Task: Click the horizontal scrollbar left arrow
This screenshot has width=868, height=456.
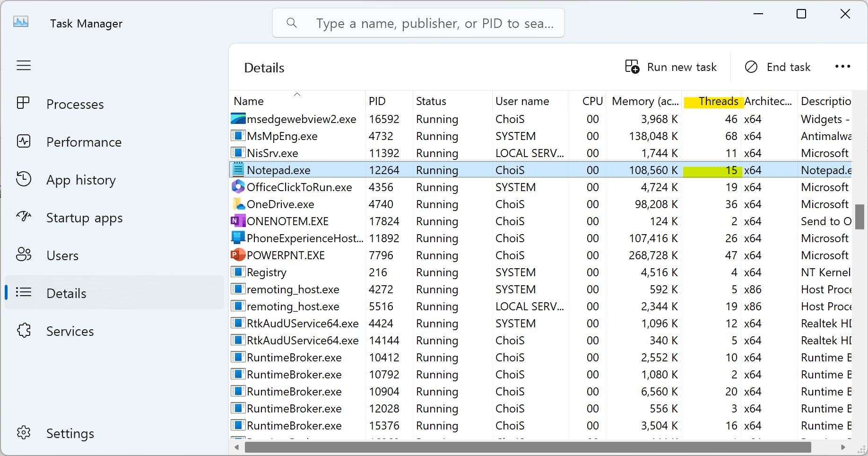Action: coord(236,447)
